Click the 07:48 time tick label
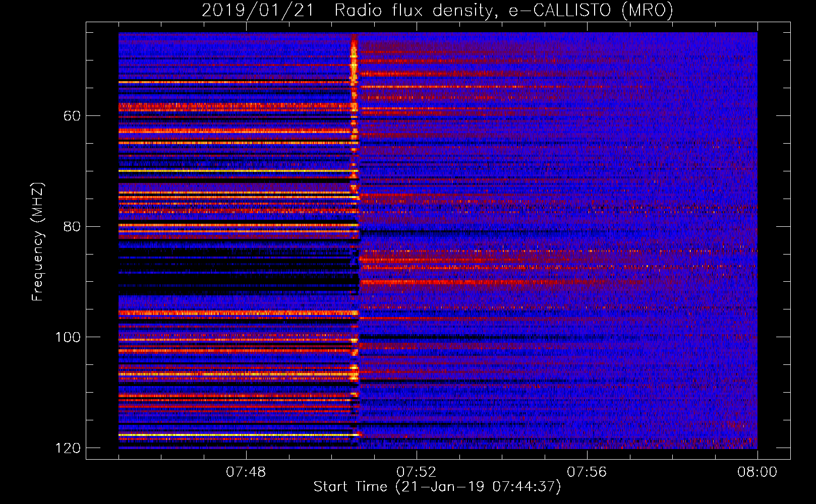 pos(246,472)
